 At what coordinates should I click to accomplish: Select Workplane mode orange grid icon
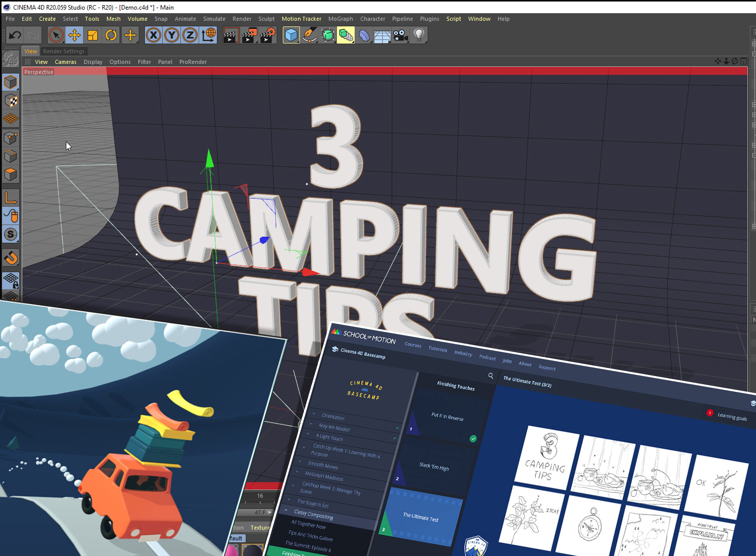pyautogui.click(x=11, y=119)
